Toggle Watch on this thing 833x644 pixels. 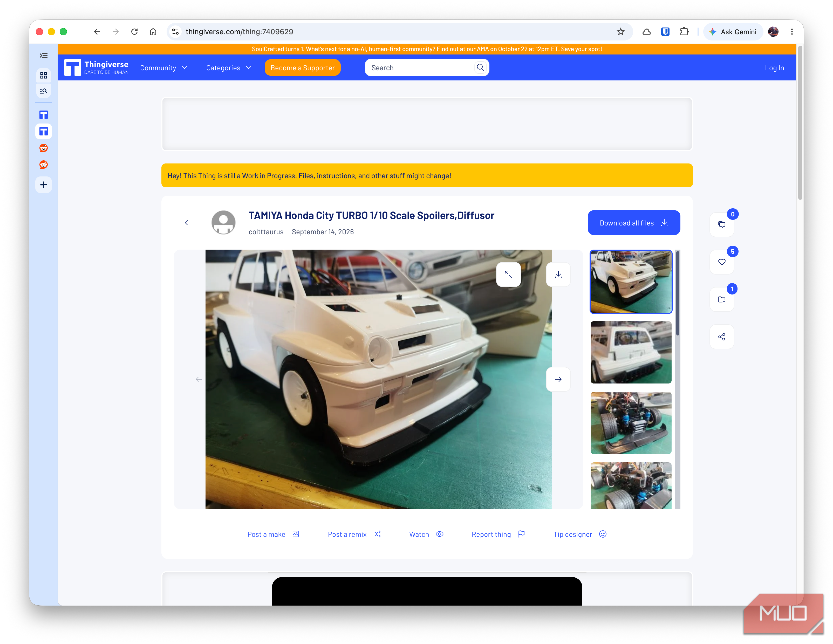[426, 534]
